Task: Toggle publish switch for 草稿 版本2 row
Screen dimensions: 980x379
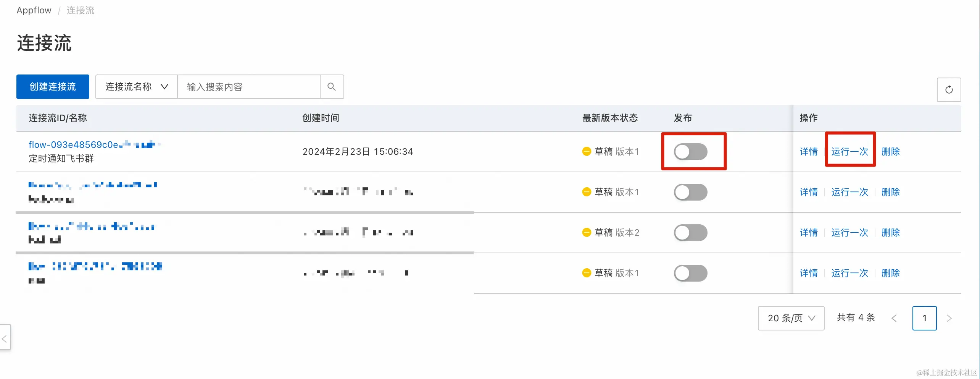Action: pos(690,233)
